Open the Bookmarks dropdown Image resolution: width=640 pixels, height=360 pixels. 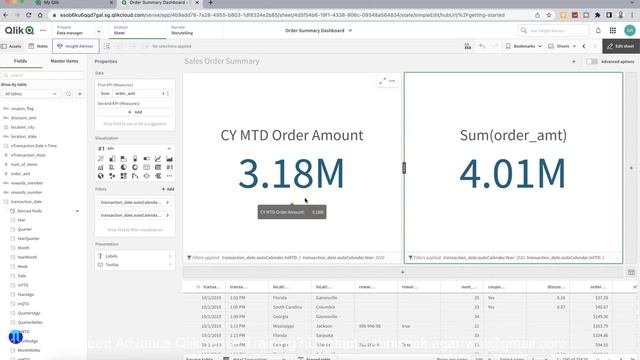tap(524, 46)
